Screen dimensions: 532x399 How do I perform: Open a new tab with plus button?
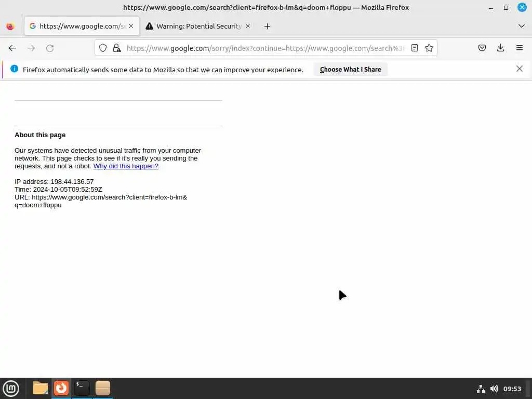coord(267,26)
